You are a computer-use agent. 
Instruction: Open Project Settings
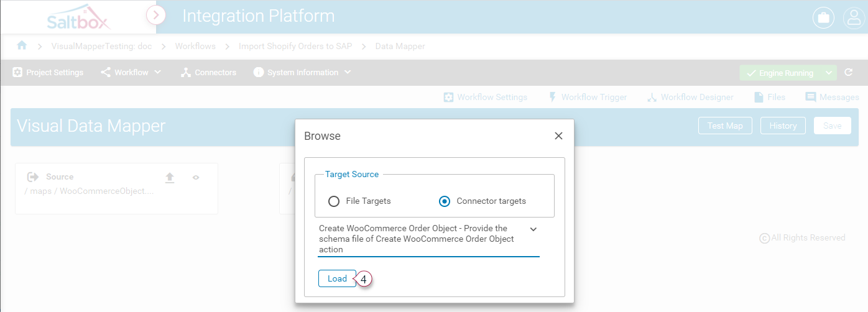(x=48, y=73)
